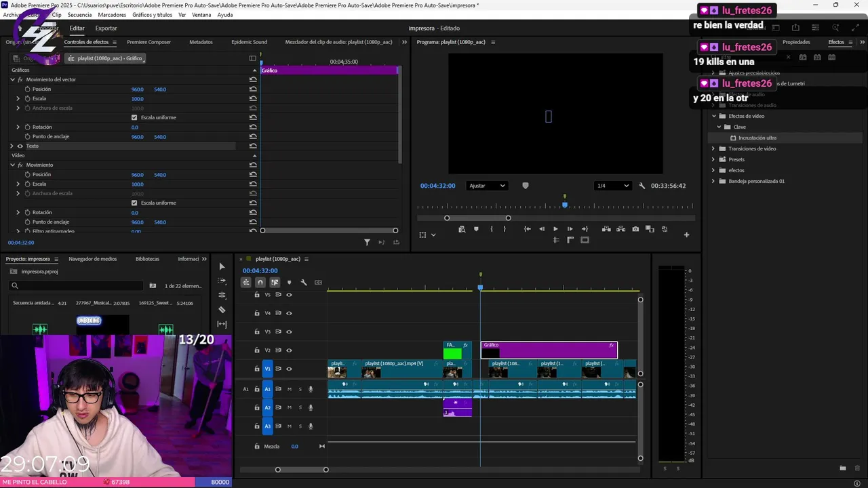The height and width of the screenshot is (488, 868).
Task: Collapse the Movimiento del vector effect
Action: (12, 79)
